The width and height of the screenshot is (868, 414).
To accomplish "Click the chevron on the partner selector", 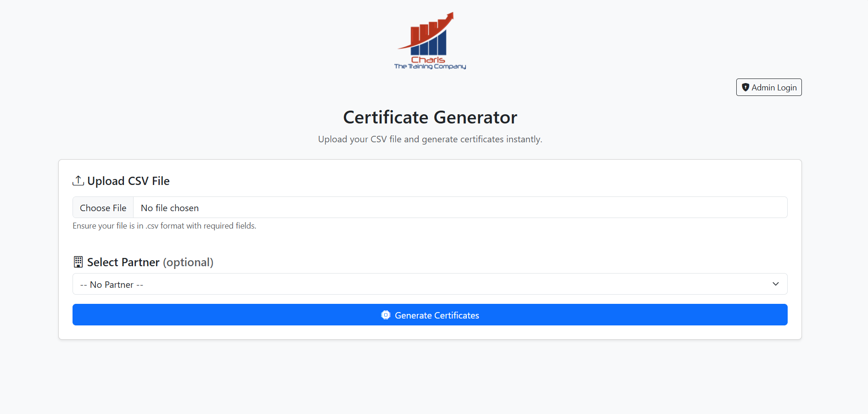I will tap(776, 284).
